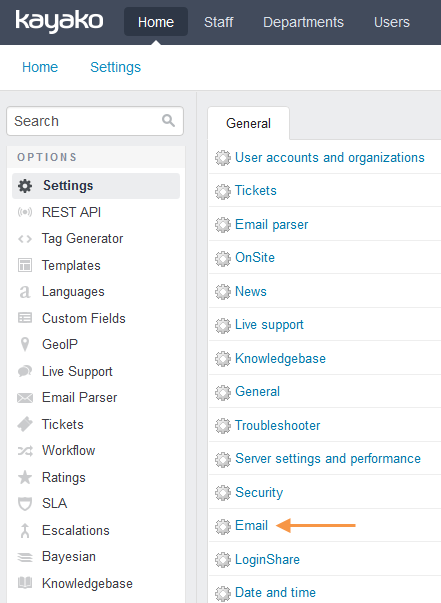
Task: Click the GeoIP map pin icon
Action: coord(25,344)
